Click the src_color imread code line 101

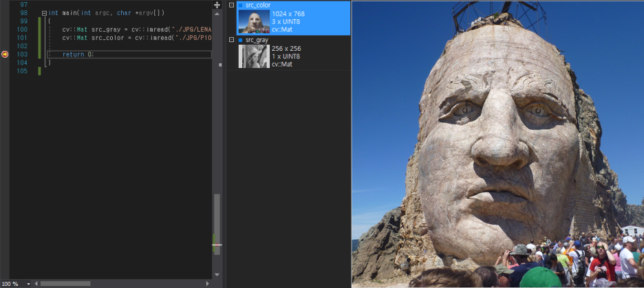pos(137,38)
